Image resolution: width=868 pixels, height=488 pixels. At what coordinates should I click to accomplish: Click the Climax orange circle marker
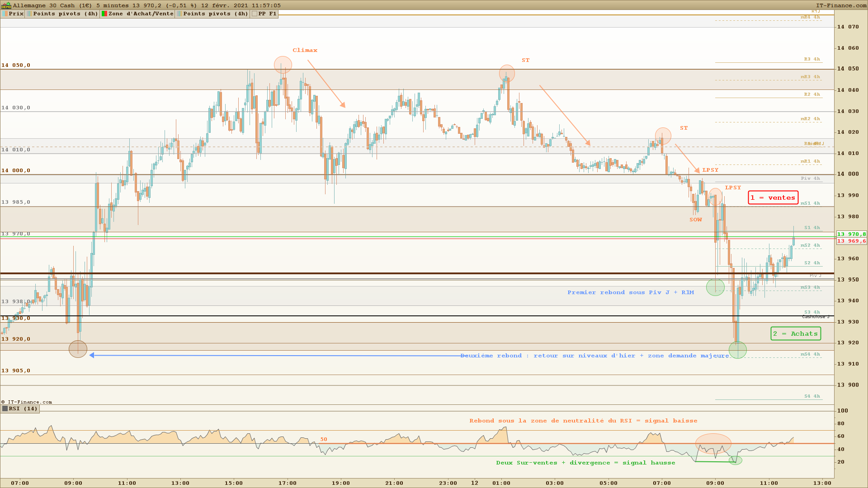283,65
